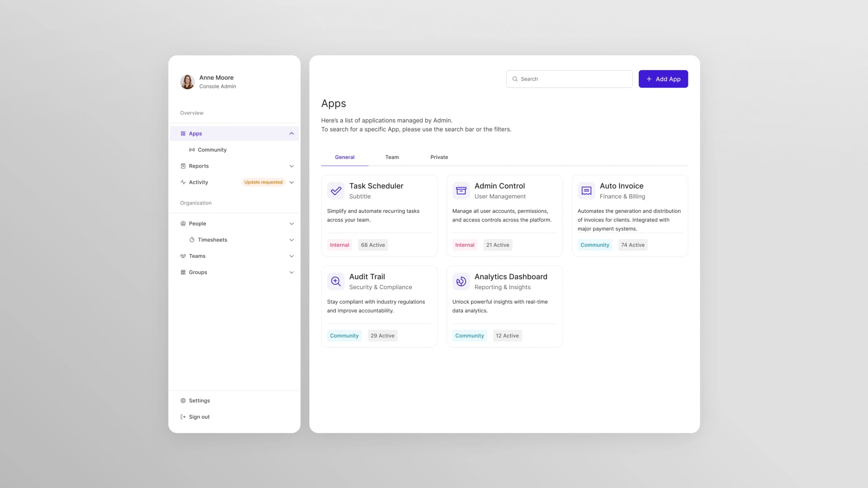Open the Auto Invoice app title
The width and height of the screenshot is (868, 488).
622,186
